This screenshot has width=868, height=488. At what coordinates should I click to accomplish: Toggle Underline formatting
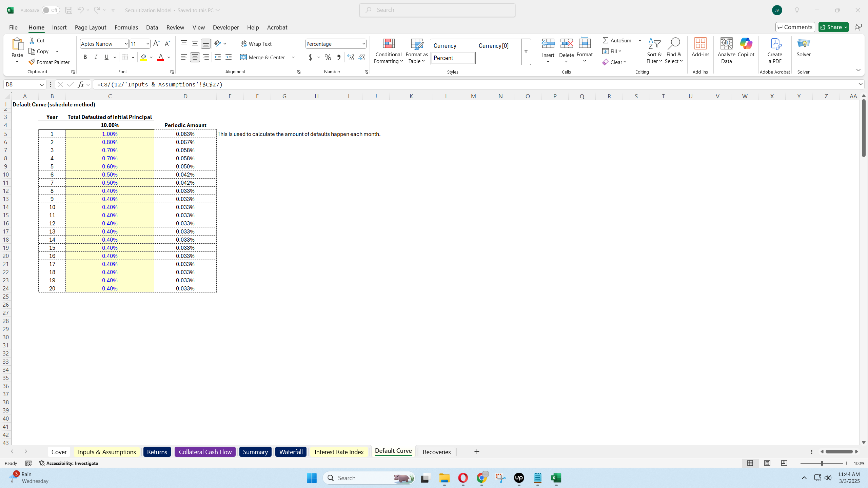pos(107,57)
